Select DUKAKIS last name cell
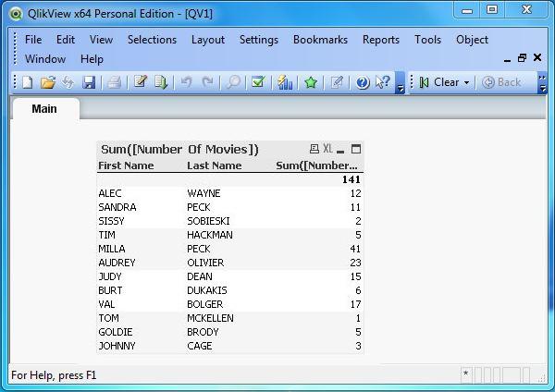This screenshot has width=555, height=392. coord(207,290)
